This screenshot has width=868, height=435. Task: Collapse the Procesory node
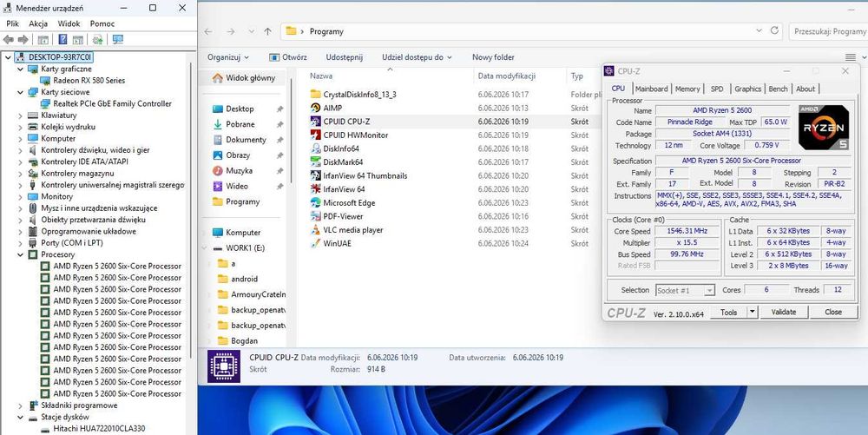pyautogui.click(x=21, y=254)
